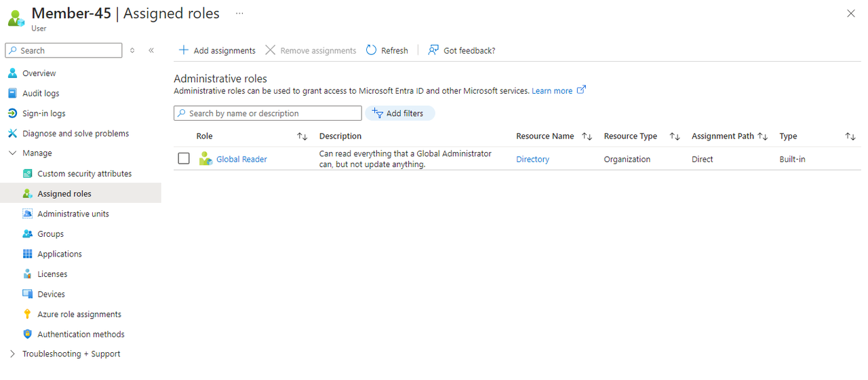Click Add filters button
868x380 pixels.
click(x=400, y=113)
